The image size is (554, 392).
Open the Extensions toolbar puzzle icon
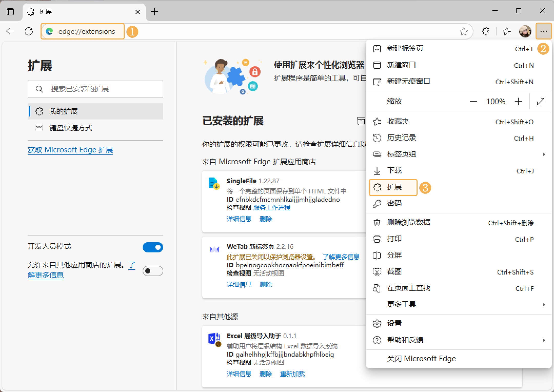(486, 31)
